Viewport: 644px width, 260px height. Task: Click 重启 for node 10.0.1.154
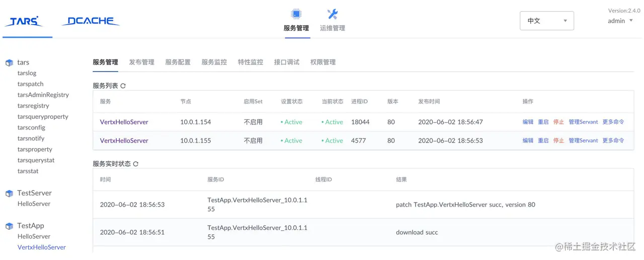point(543,122)
